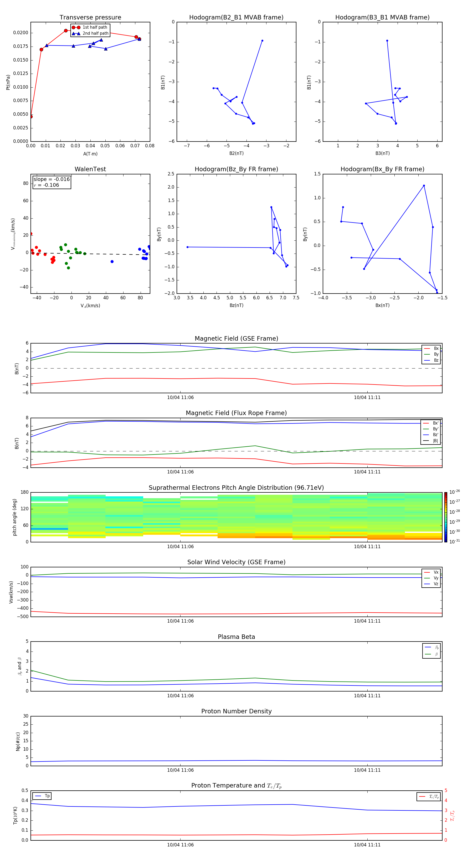The width and height of the screenshot is (473, 868).
Task: Click the 'Hodogram(B2_B1 MVAB frame)' title
Action: click(236, 18)
